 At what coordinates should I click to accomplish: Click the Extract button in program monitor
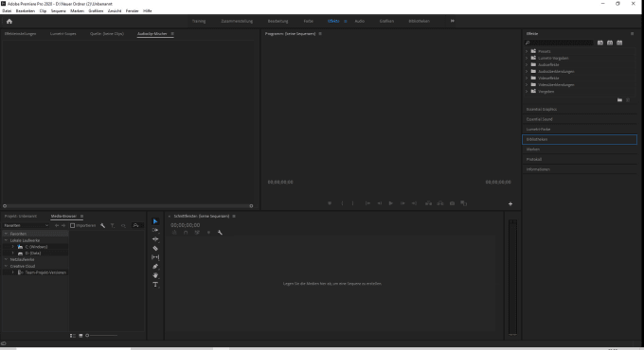click(x=440, y=203)
